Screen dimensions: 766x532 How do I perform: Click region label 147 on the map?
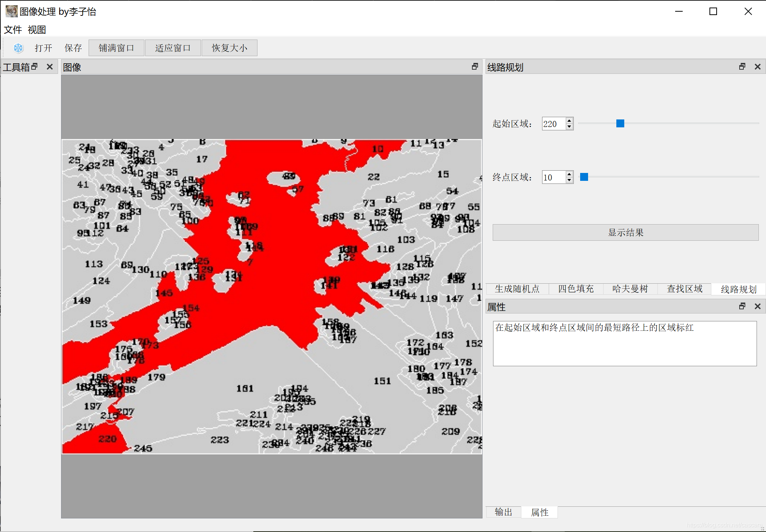pos(454,299)
